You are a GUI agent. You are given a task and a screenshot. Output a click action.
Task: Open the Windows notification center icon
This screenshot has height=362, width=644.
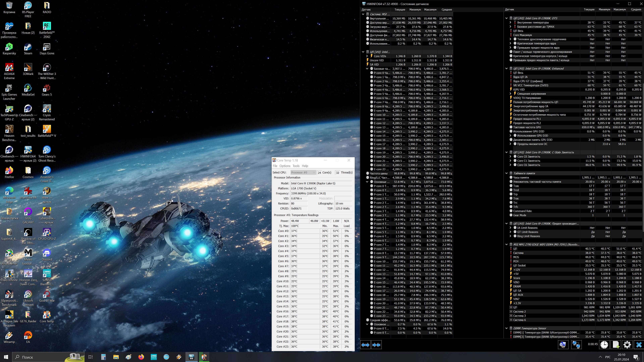coord(636,357)
